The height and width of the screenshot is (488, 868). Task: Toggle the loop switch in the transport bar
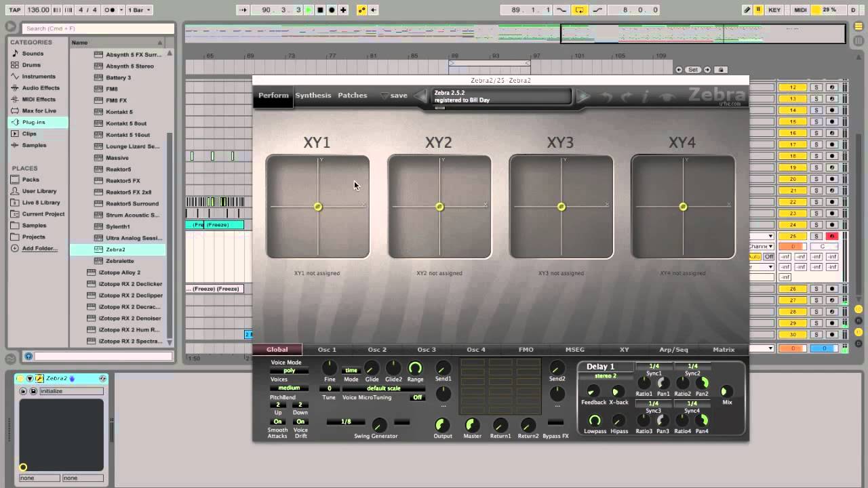point(580,10)
